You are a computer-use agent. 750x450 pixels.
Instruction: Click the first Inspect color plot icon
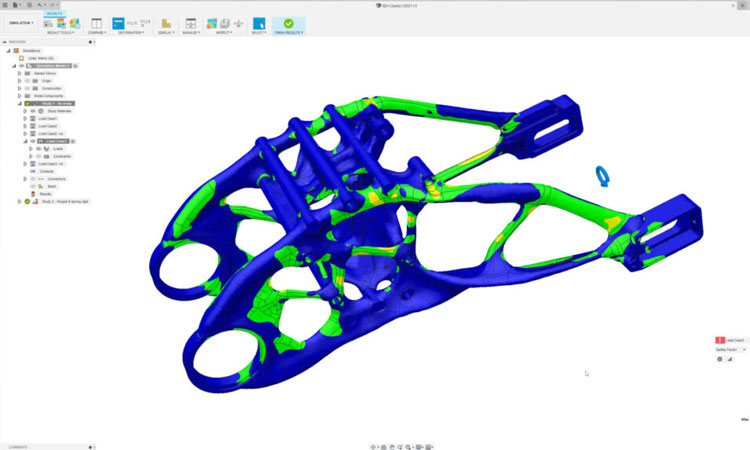(211, 23)
